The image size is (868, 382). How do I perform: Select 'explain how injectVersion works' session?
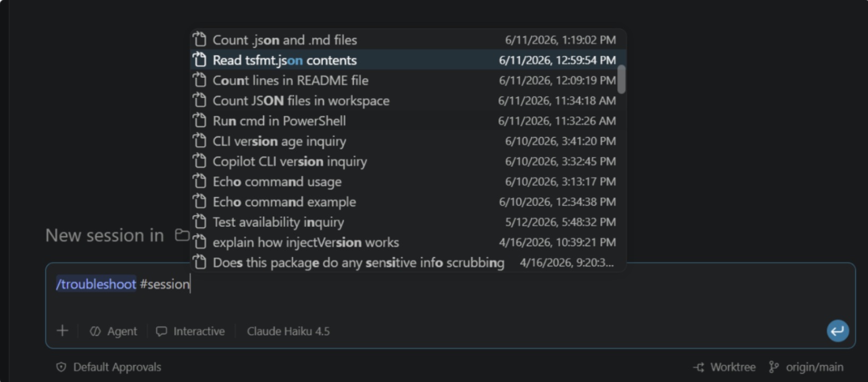tap(408, 242)
